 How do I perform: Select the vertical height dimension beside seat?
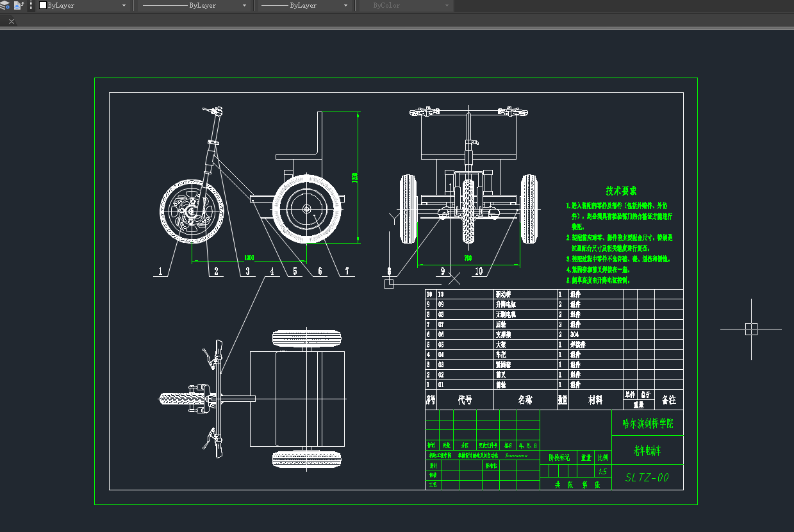(x=354, y=178)
